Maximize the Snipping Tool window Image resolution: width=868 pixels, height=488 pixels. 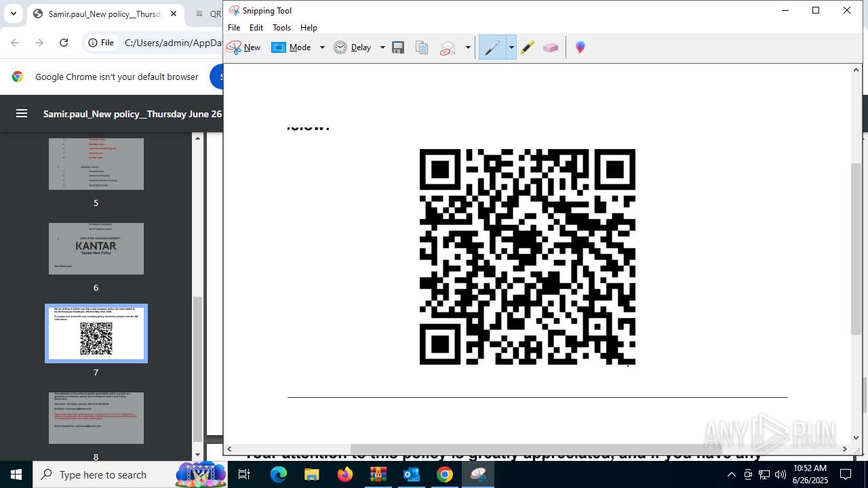point(816,10)
